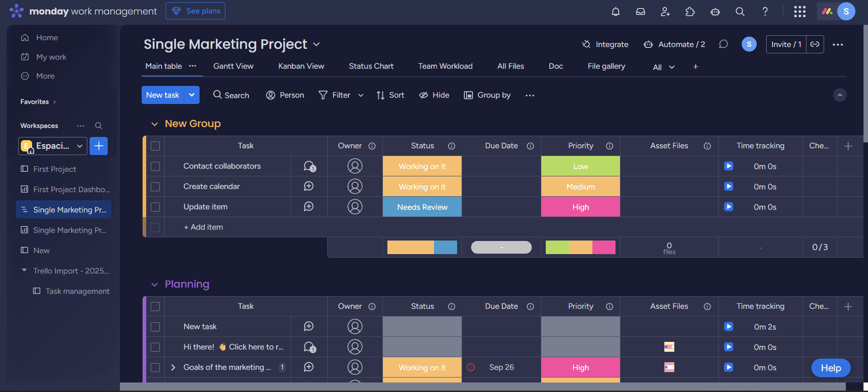This screenshot has width=868, height=392.
Task: Click the invite members icon
Action: tap(665, 12)
